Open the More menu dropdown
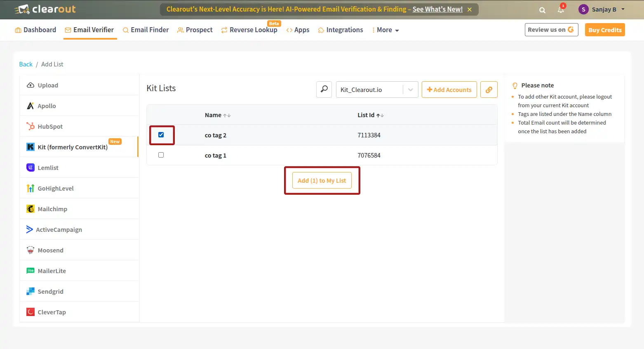Image resolution: width=644 pixels, height=349 pixels. (x=385, y=30)
